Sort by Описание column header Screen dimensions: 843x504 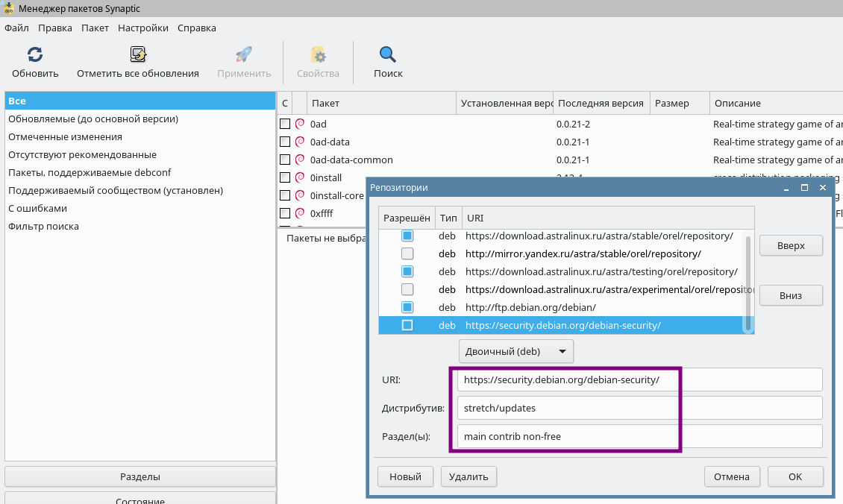[777, 103]
